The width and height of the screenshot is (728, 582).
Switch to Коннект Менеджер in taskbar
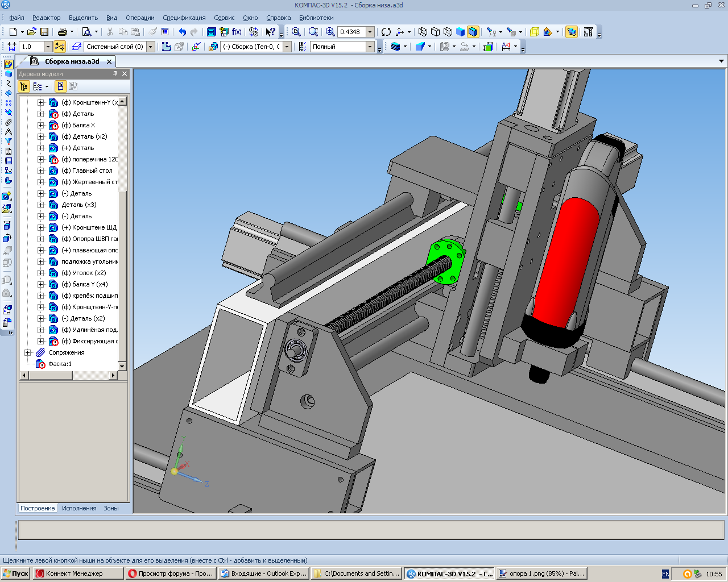coord(78,573)
